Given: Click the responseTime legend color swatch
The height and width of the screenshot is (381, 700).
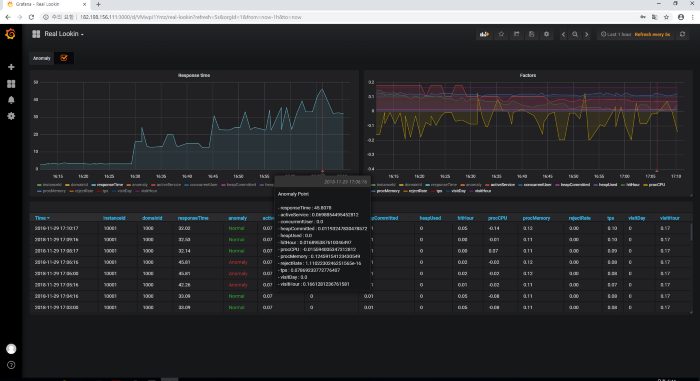Looking at the screenshot, I should coord(94,185).
